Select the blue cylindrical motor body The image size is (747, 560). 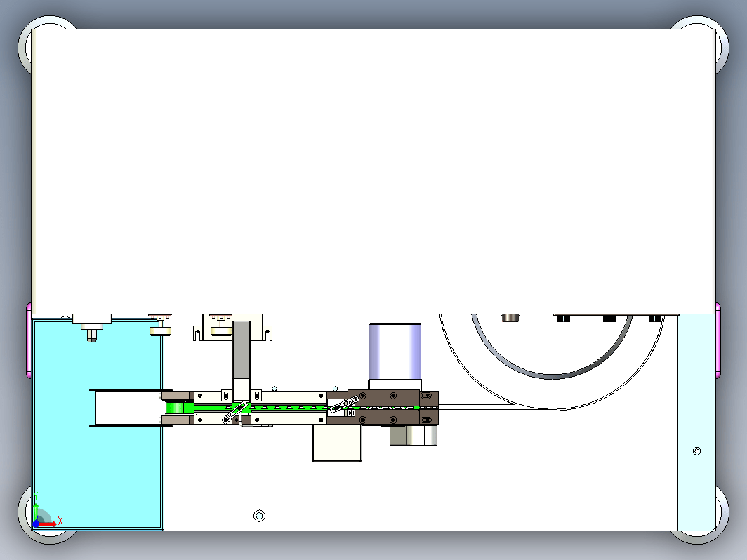395,351
